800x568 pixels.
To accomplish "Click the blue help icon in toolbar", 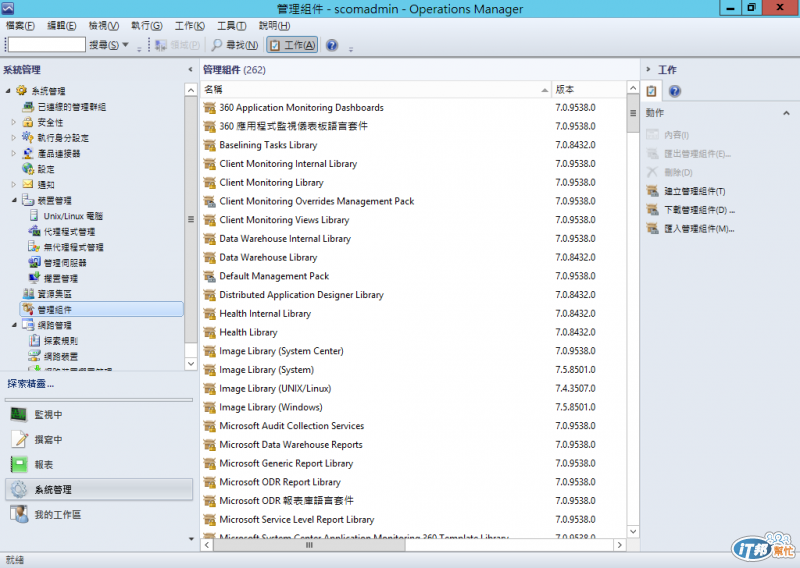I will [x=332, y=45].
